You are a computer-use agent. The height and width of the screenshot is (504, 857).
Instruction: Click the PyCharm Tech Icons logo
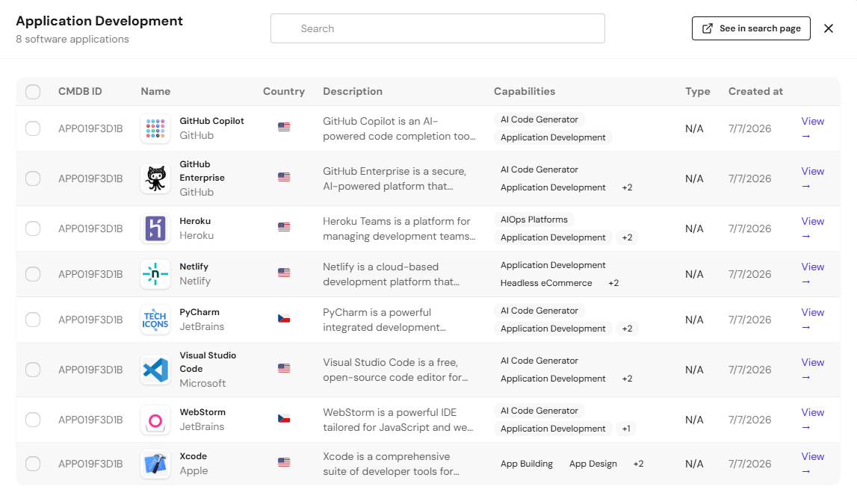coord(155,320)
